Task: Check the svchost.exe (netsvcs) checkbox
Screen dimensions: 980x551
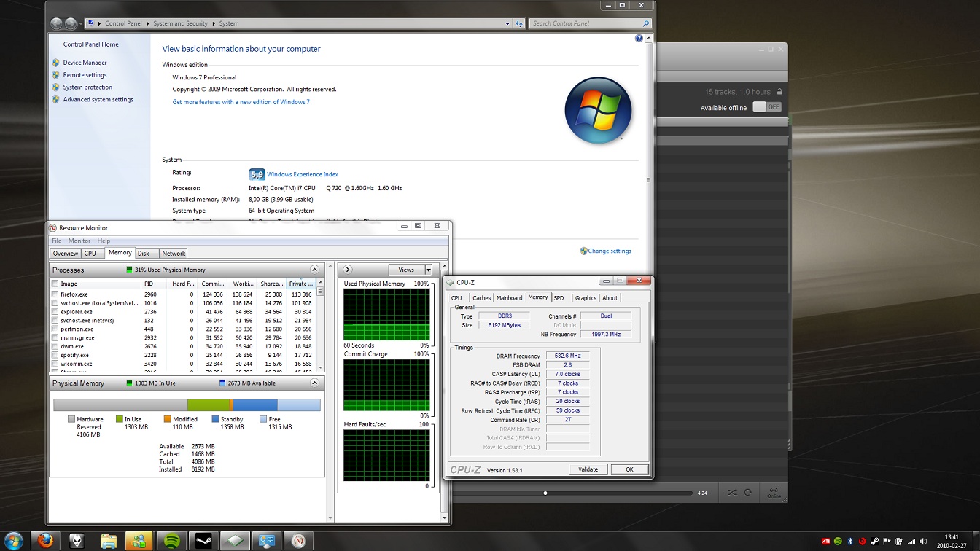Action: coord(55,321)
